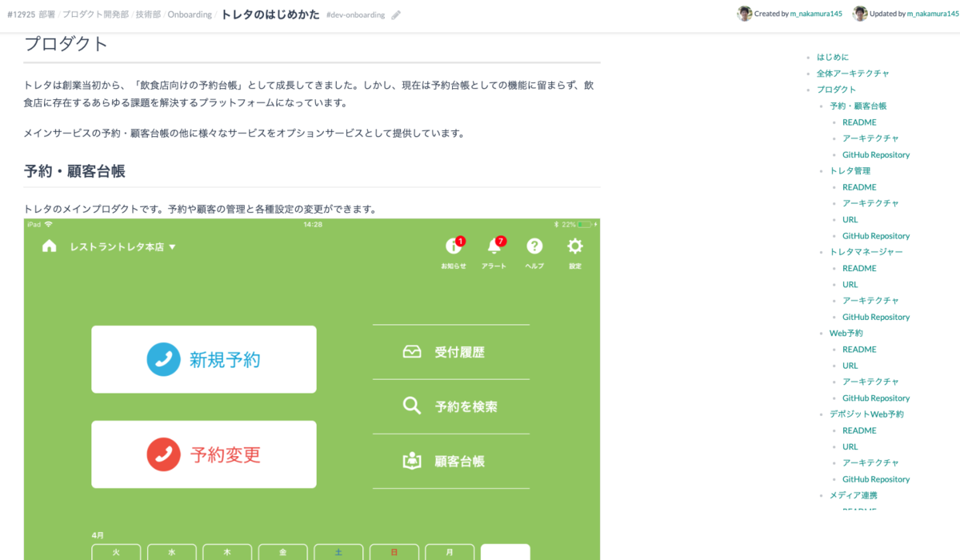
Task: Click the #12925 post number
Action: (21, 14)
